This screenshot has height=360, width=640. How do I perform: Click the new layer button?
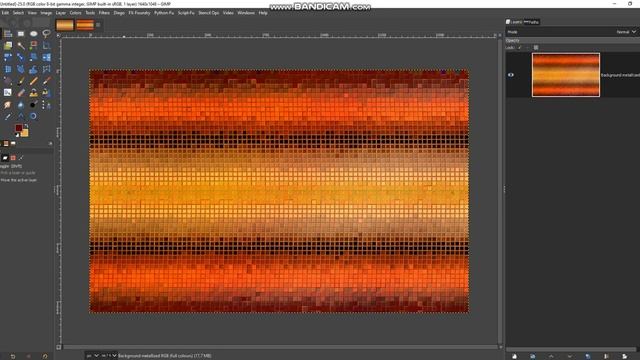[x=514, y=356]
